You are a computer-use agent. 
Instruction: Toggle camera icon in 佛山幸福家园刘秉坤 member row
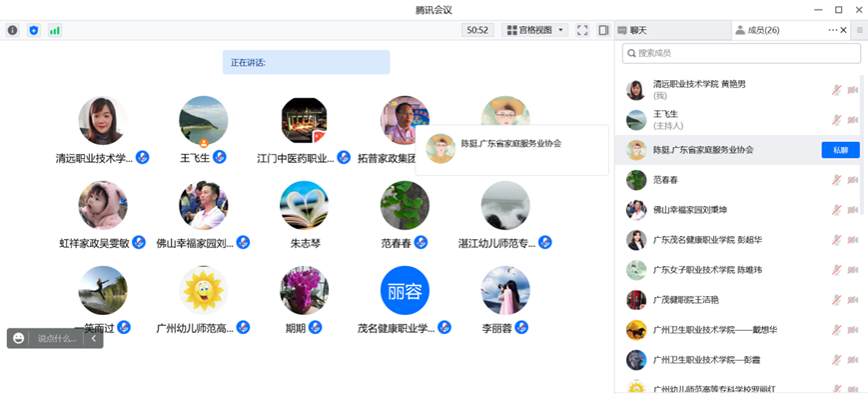click(x=852, y=210)
